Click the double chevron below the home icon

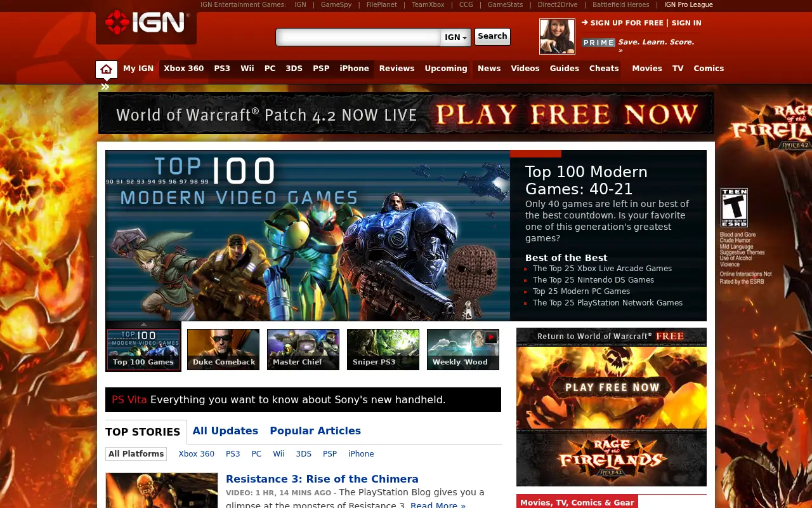[x=105, y=87]
